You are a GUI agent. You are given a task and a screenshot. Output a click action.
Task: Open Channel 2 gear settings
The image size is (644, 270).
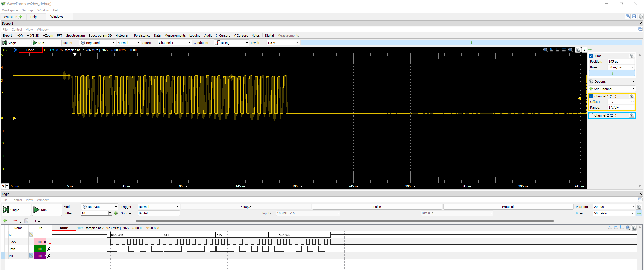coord(632,115)
